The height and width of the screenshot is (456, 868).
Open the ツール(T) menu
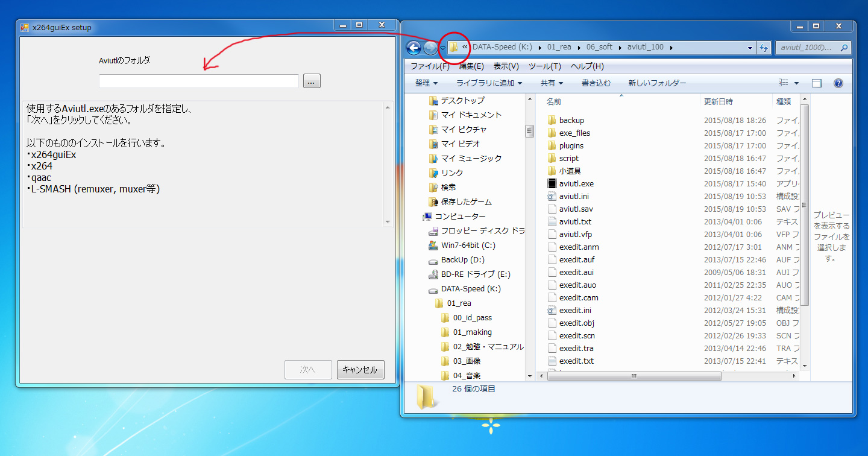pos(545,66)
